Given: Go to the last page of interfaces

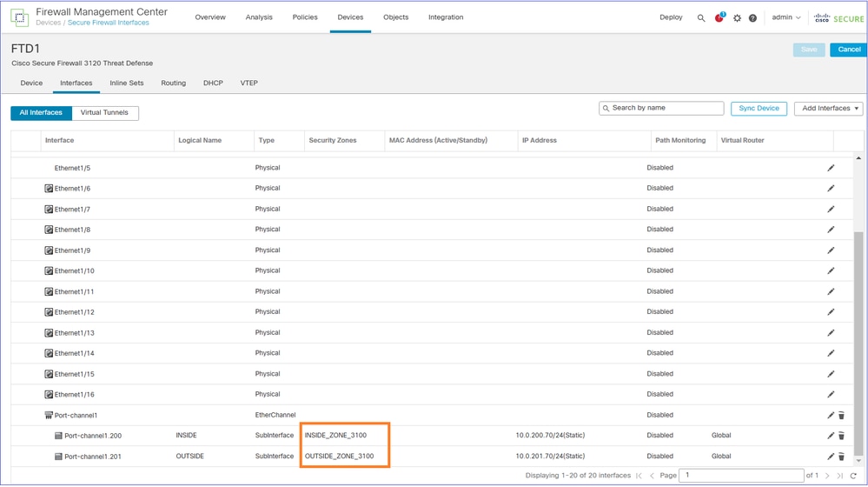Looking at the screenshot, I should (x=840, y=476).
